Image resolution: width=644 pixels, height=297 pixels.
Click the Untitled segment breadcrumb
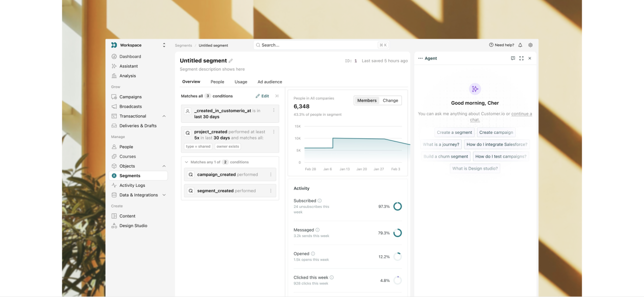(x=213, y=45)
